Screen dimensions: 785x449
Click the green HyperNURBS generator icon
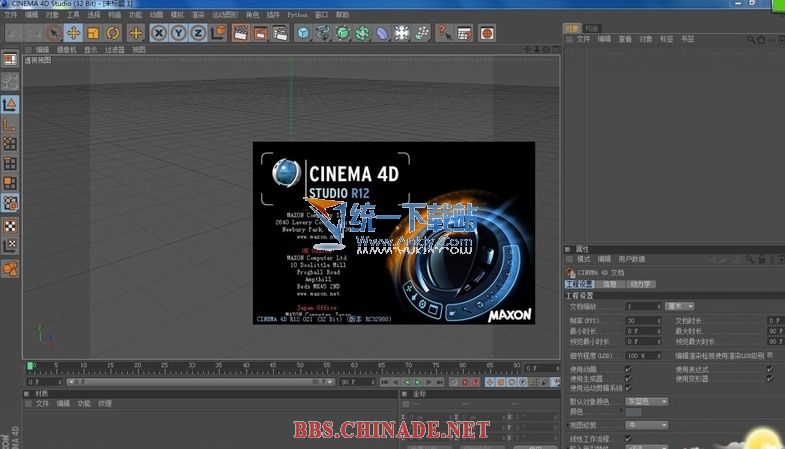343,33
